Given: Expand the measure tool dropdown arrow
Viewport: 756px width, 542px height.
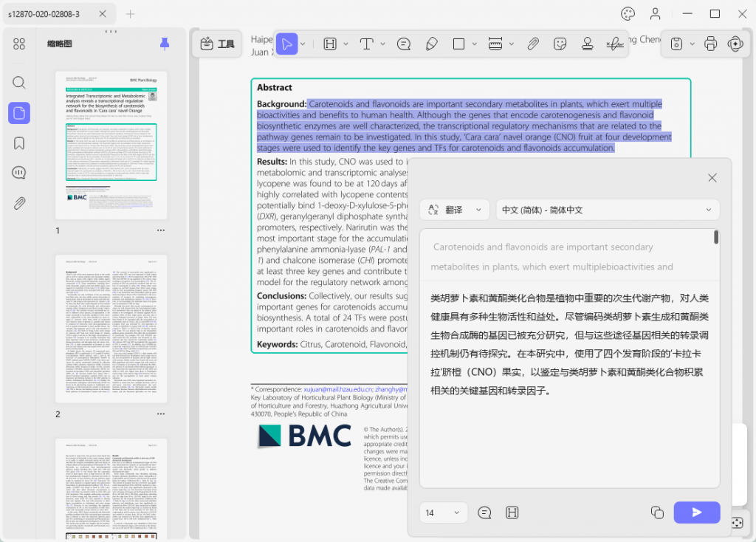Looking at the screenshot, I should pos(512,44).
